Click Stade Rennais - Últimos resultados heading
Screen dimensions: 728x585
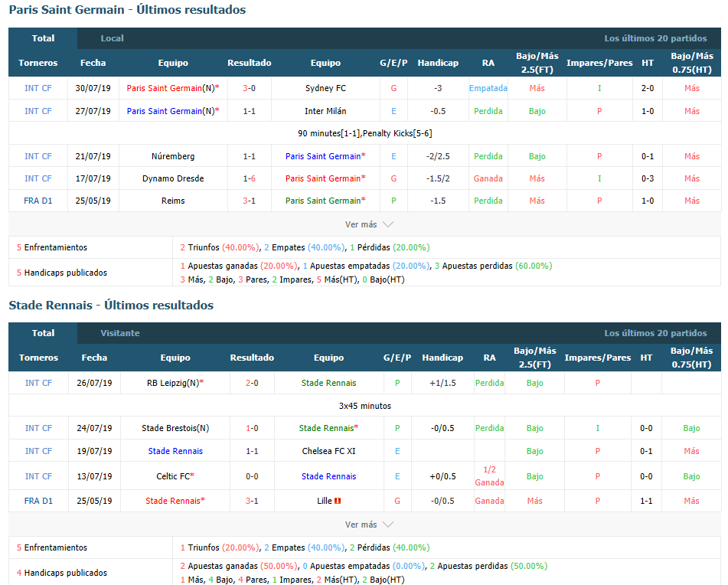click(x=111, y=305)
